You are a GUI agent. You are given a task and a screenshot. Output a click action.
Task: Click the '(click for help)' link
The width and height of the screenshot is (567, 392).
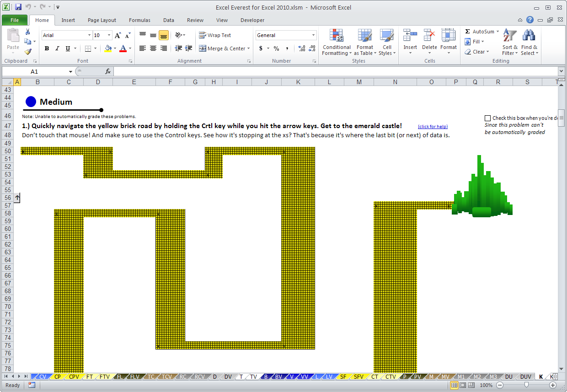click(433, 126)
